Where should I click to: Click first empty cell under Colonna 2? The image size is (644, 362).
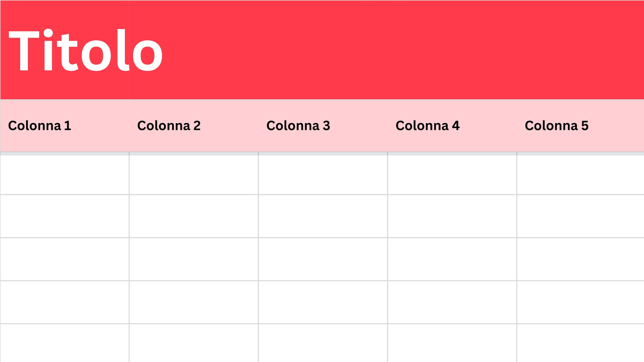pyautogui.click(x=194, y=175)
